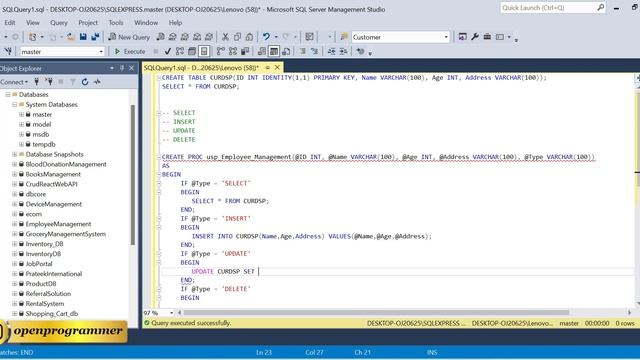Image resolution: width=640 pixels, height=360 pixels.
Task: Select Results to Text mode
Action: [x=262, y=51]
